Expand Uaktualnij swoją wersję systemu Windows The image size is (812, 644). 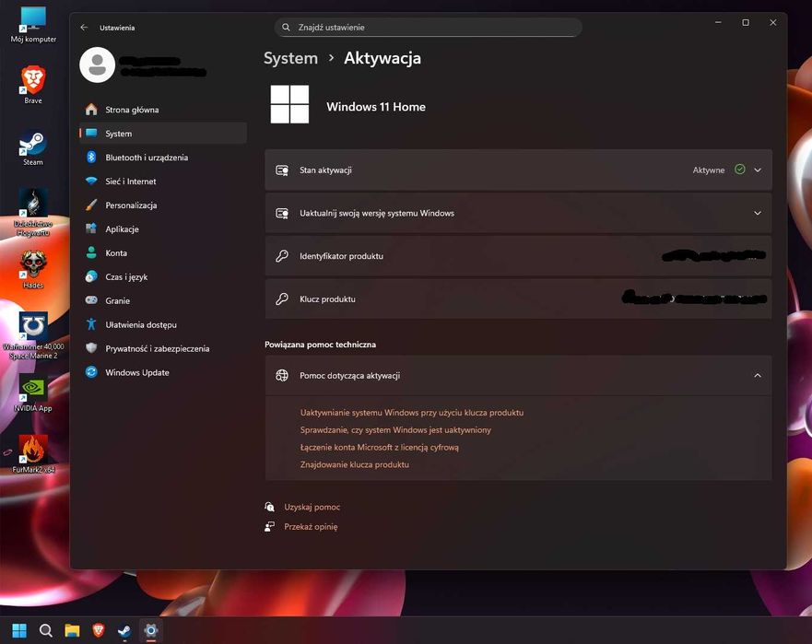pyautogui.click(x=518, y=214)
